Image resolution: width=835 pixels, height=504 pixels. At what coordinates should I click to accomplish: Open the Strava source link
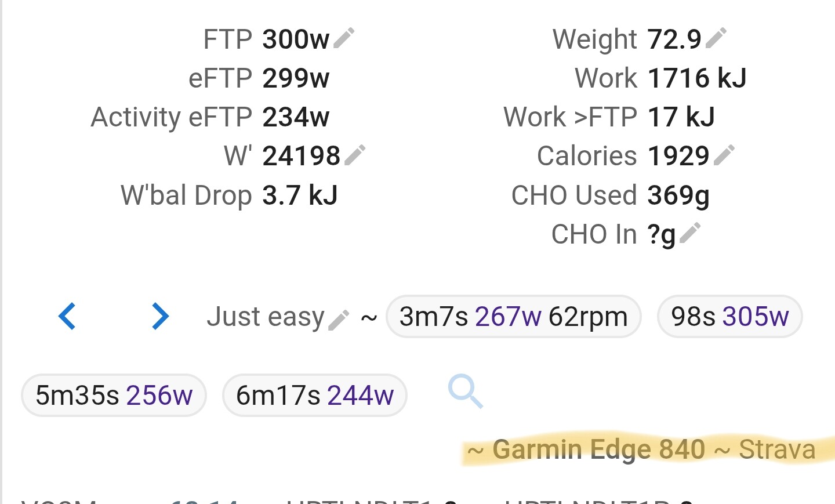[x=777, y=449]
